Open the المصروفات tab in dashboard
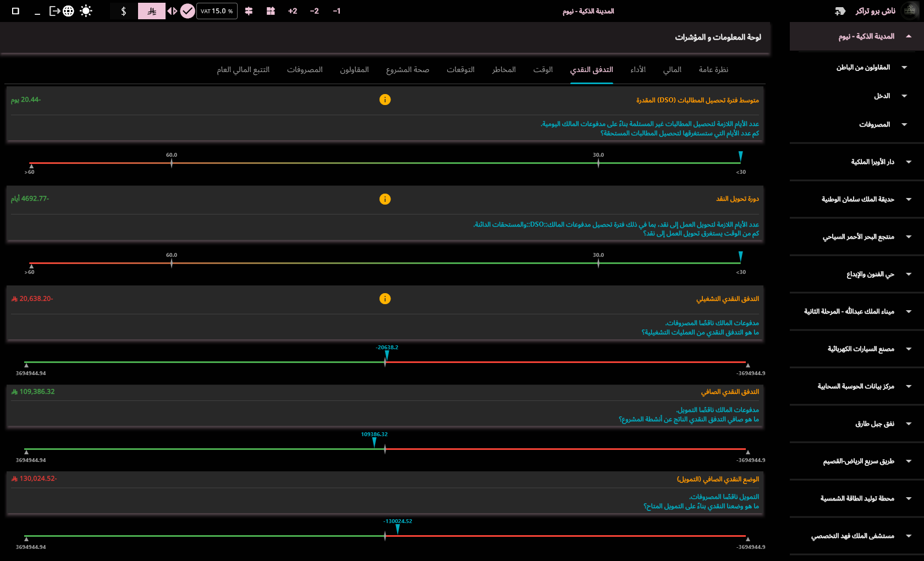The image size is (924, 561). pos(305,70)
